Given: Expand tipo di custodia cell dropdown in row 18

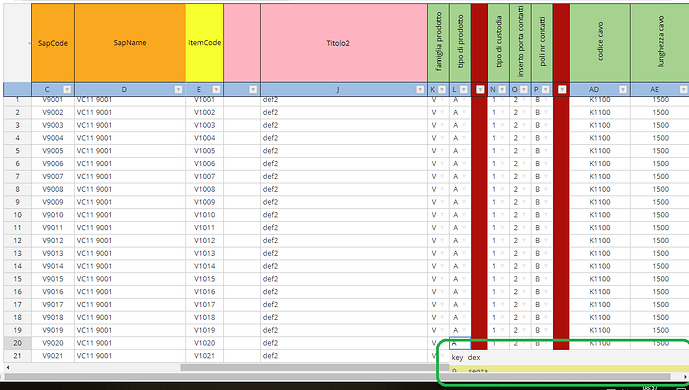Looking at the screenshot, I should (502, 317).
